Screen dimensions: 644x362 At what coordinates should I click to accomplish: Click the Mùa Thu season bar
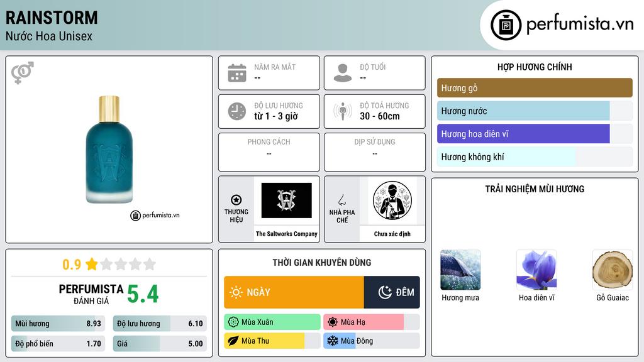(x=272, y=341)
